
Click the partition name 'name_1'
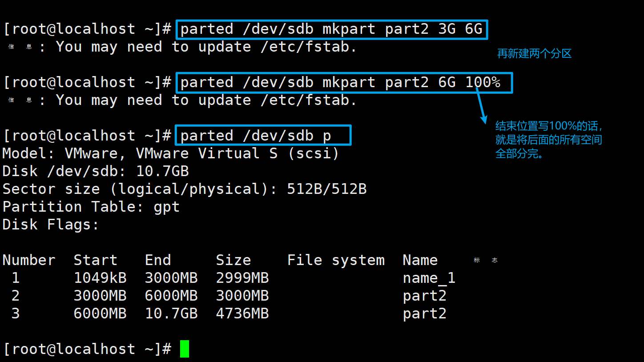429,278
